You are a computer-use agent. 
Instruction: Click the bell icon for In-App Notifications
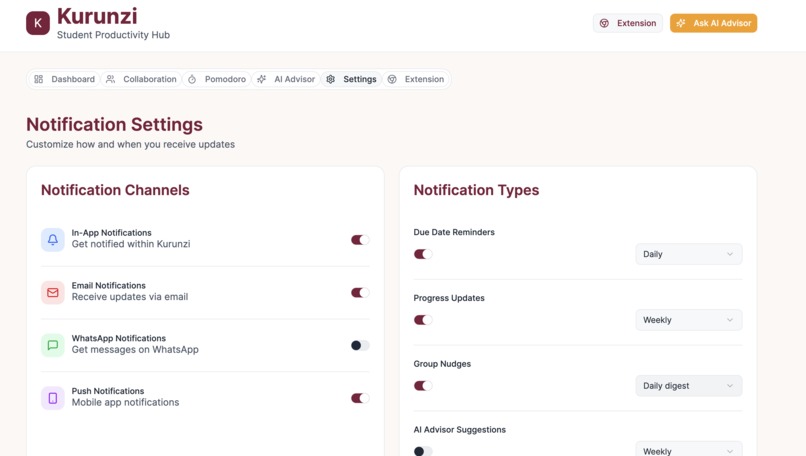53,240
